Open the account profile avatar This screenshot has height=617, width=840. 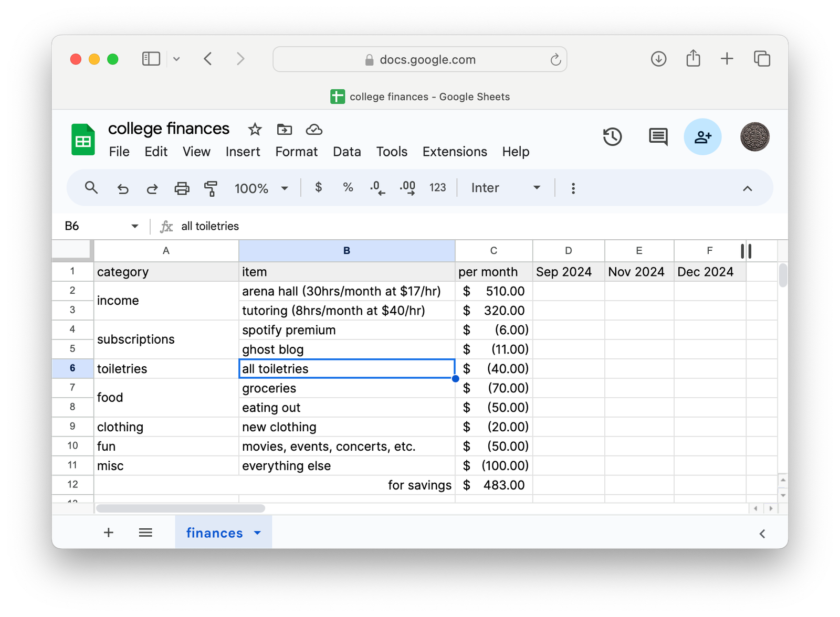pos(755,137)
